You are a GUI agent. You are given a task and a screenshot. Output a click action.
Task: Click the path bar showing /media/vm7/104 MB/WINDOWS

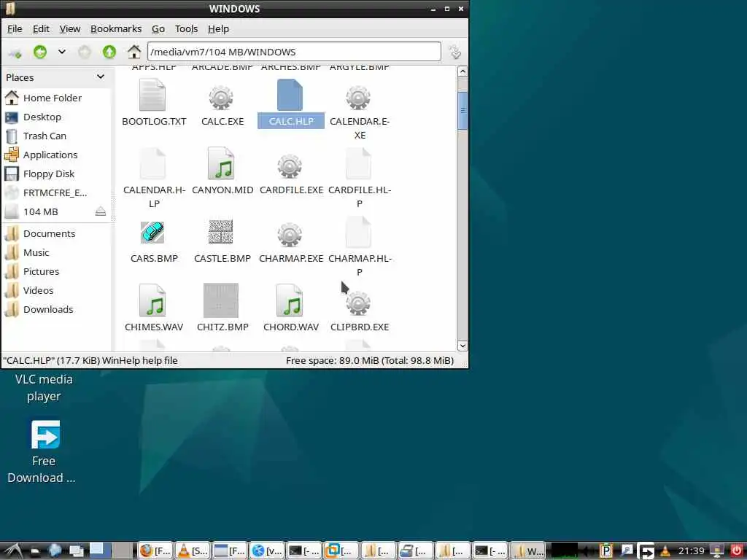[294, 52]
